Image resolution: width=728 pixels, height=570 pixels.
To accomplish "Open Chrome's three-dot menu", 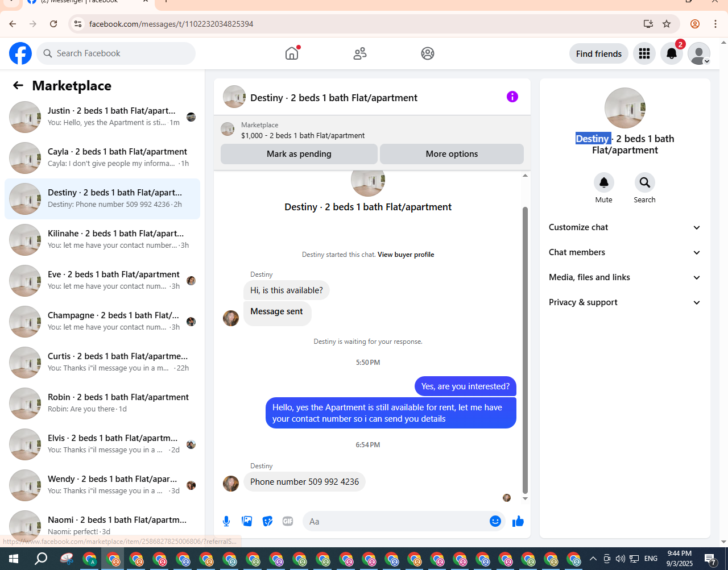I will [x=715, y=24].
